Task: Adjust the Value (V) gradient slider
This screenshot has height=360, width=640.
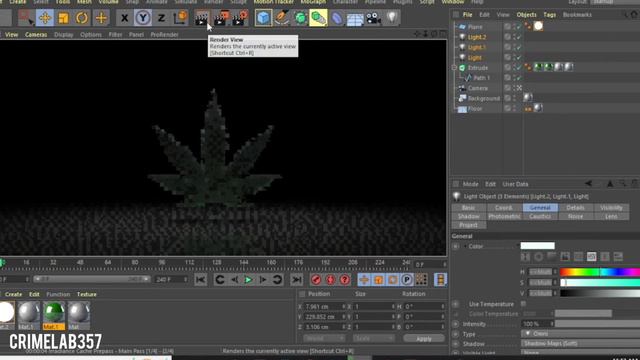Action: (x=600, y=293)
